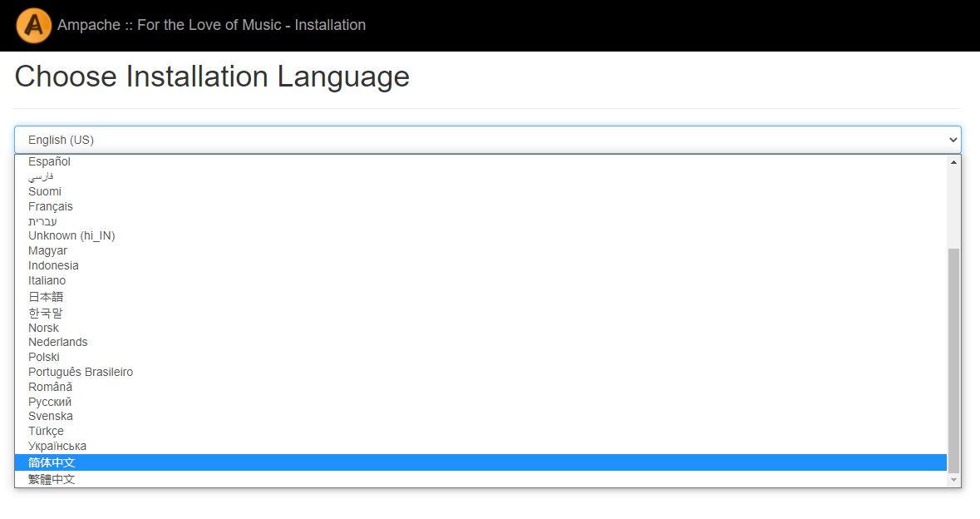Choose Indonesia language option
Viewport: 980px width, 519px height.
[480, 266]
